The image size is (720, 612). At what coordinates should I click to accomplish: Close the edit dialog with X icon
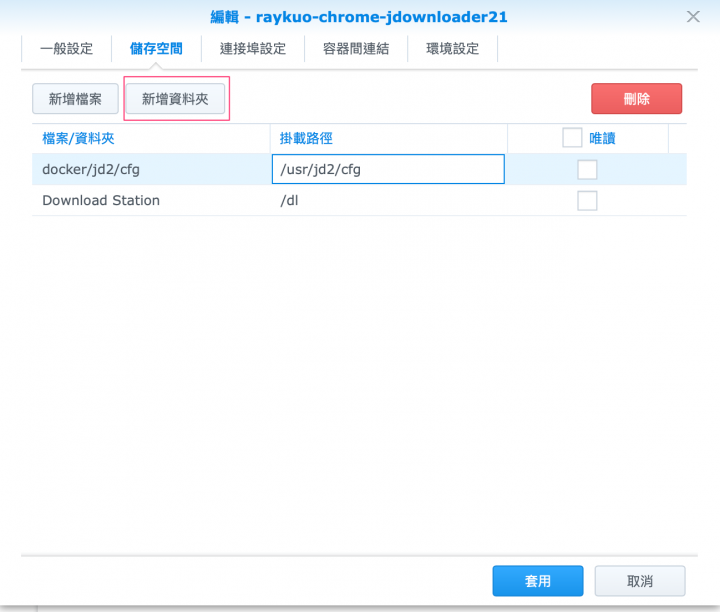coord(693,17)
